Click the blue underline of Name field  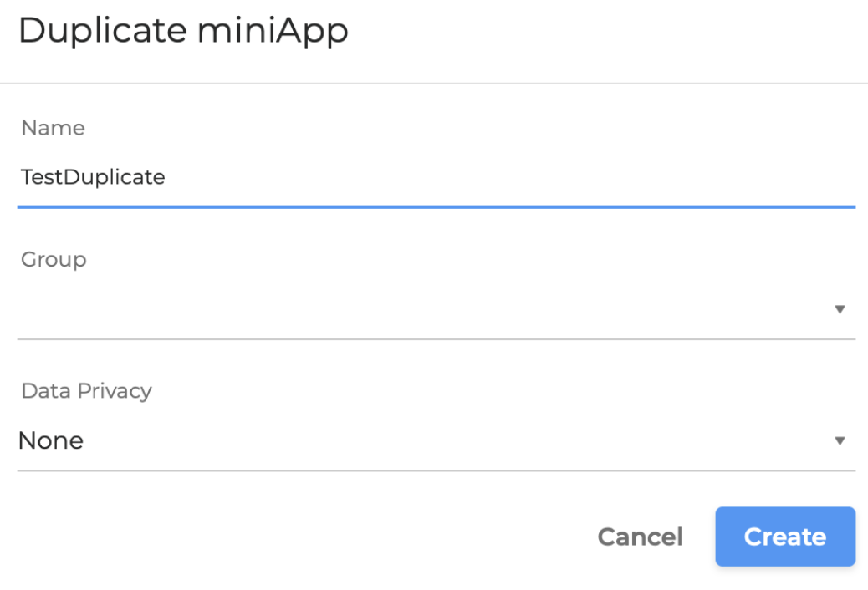435,206
